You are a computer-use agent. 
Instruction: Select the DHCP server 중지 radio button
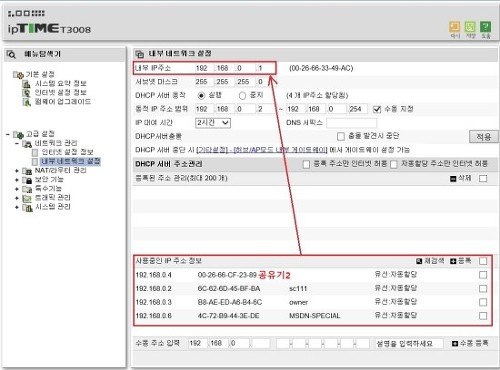[242, 96]
